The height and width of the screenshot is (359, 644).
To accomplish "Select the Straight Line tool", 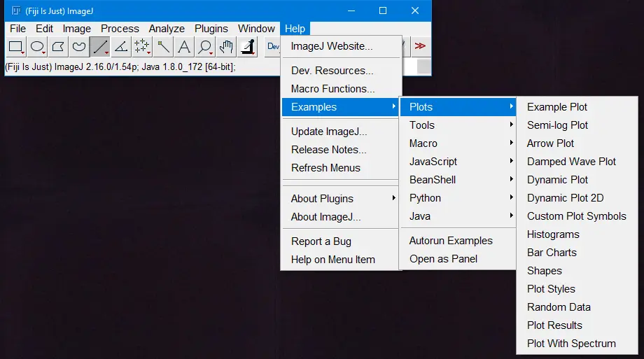I will [x=100, y=47].
